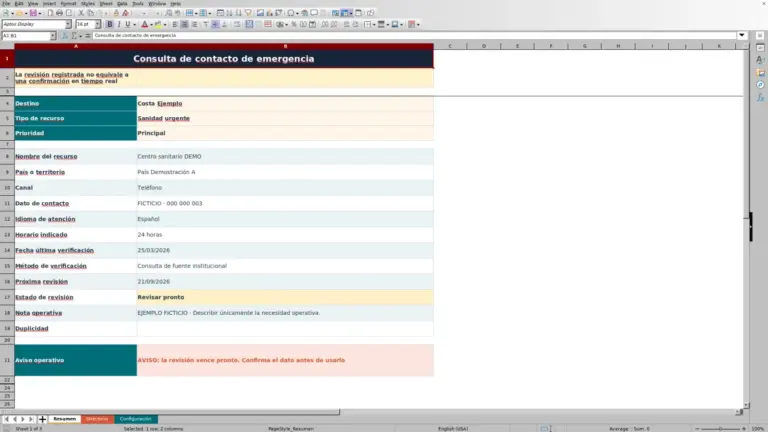Click the Insert image icon
768x432 pixels.
[260, 13]
